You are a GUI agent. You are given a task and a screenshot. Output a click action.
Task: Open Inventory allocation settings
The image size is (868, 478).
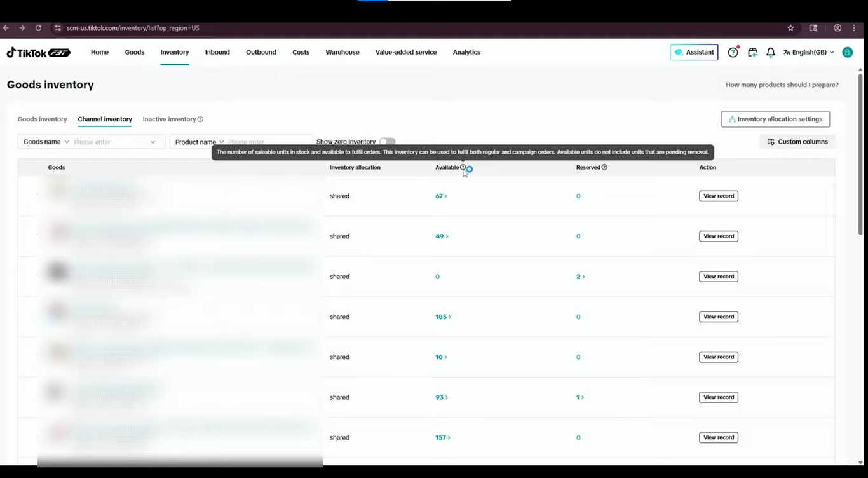775,119
